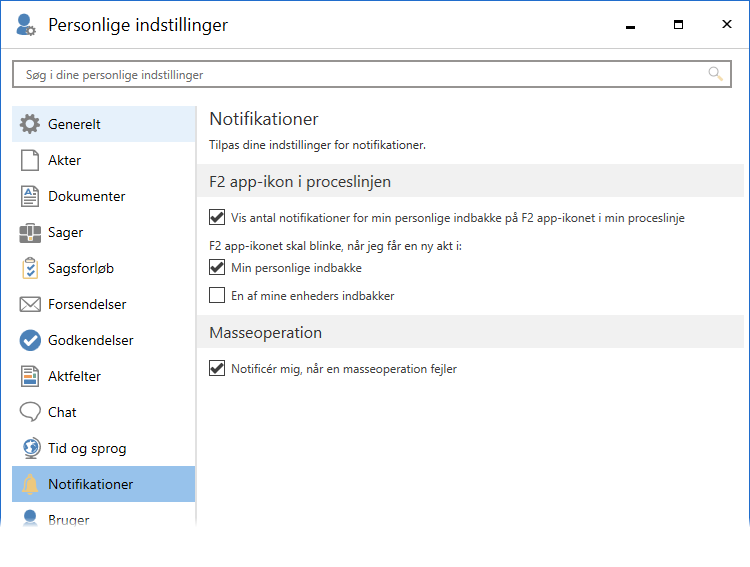Switch to the Aktfelter settings section
The image size is (750, 567).
[x=74, y=377]
